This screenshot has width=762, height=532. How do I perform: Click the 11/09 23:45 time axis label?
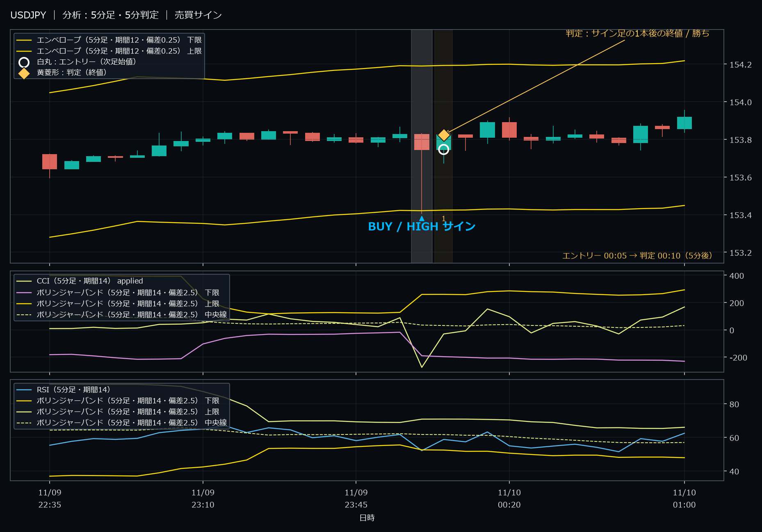(356, 499)
